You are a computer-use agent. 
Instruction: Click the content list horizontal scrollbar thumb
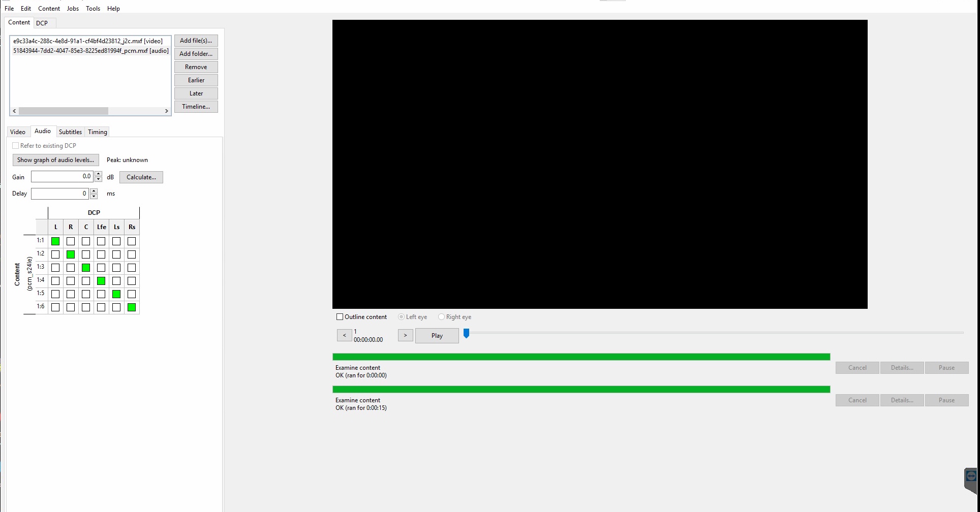[x=64, y=111]
